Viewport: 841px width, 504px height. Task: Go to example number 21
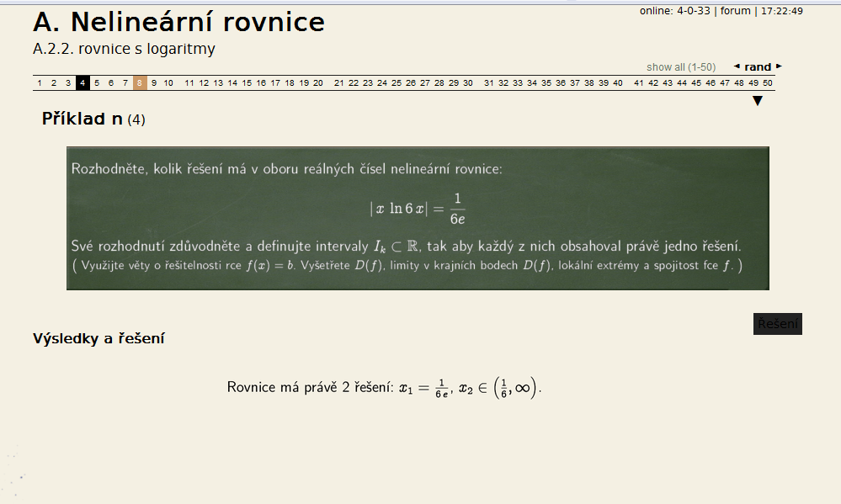point(339,82)
